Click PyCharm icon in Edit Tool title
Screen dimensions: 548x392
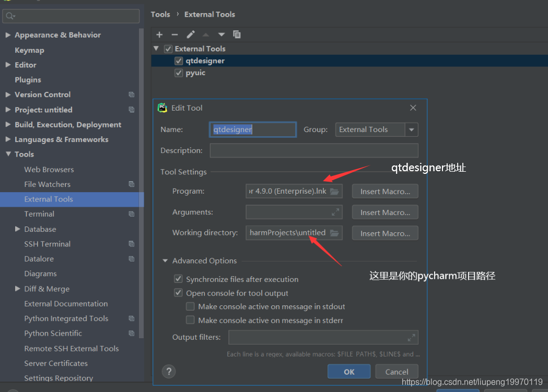[162, 108]
